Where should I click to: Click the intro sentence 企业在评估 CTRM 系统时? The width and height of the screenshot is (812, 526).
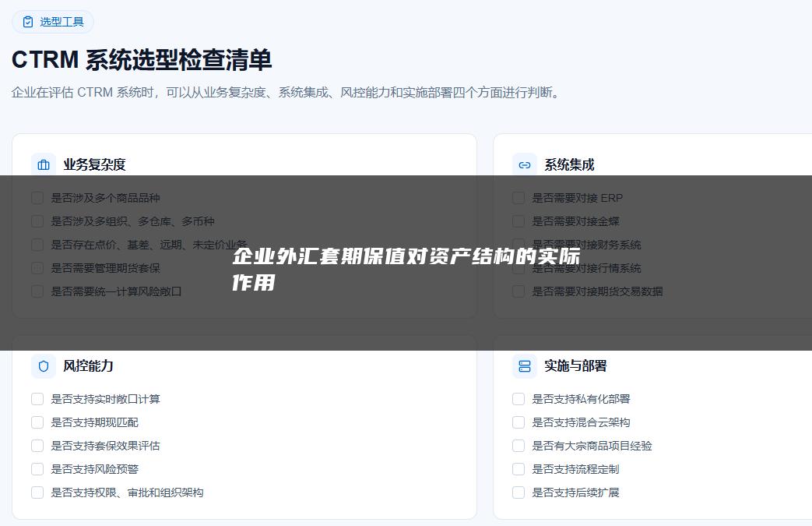pos(83,93)
